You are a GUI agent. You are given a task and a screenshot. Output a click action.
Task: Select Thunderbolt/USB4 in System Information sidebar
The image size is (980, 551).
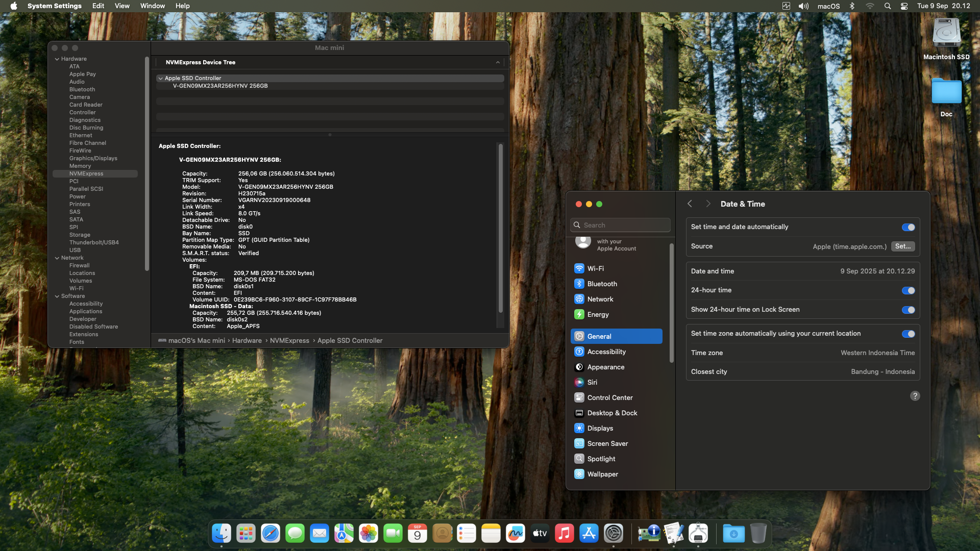pyautogui.click(x=94, y=243)
